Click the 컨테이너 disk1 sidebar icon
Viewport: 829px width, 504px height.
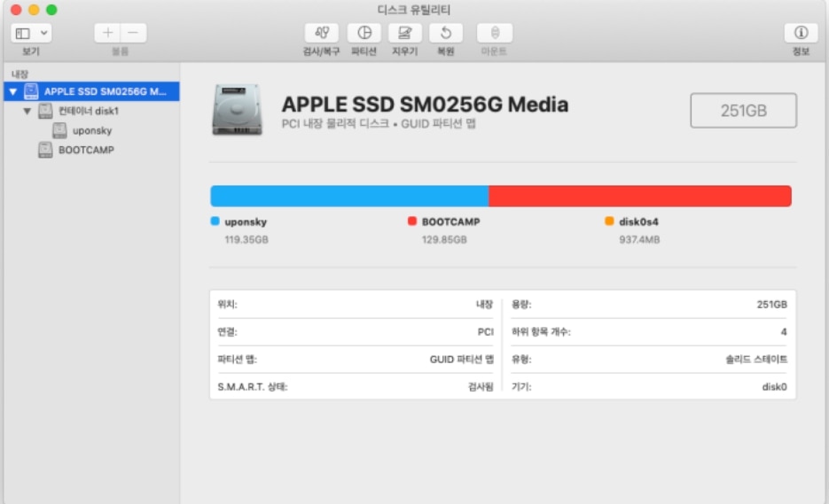(45, 111)
